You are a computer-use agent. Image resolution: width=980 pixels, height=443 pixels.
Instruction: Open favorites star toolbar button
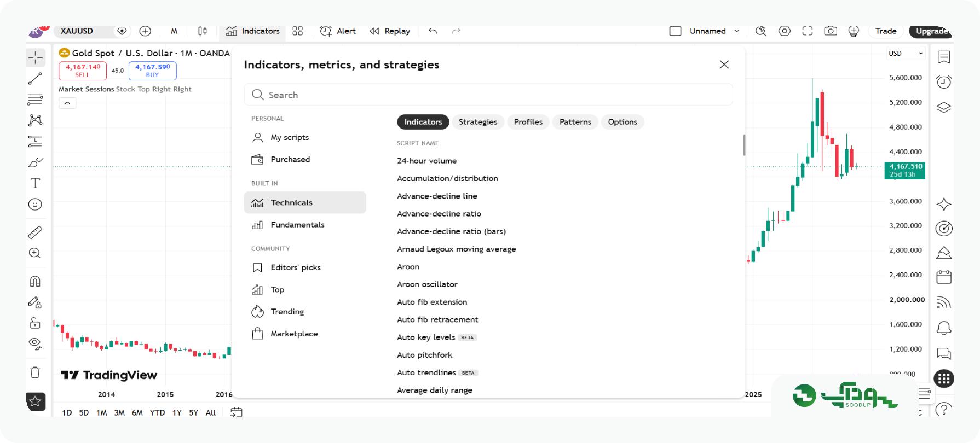click(x=36, y=401)
